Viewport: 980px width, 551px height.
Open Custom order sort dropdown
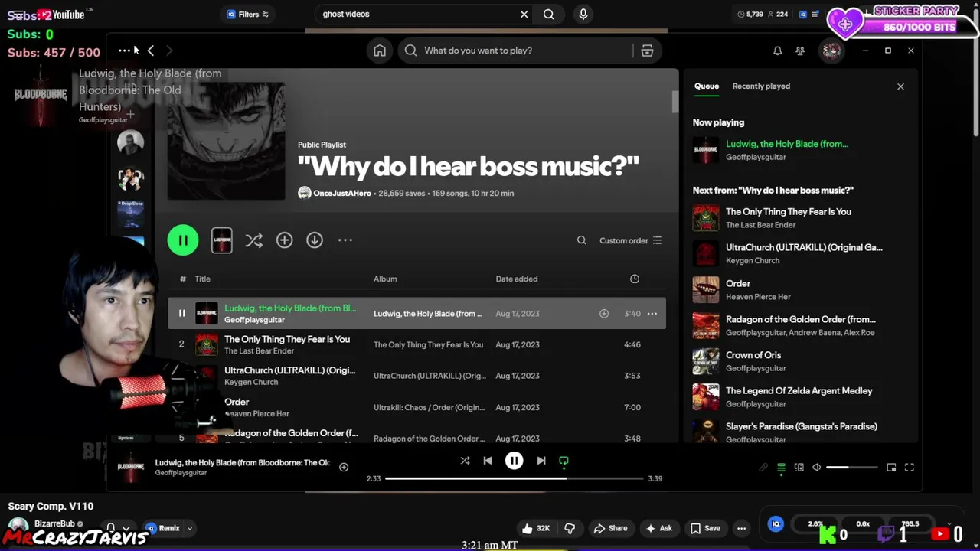630,240
